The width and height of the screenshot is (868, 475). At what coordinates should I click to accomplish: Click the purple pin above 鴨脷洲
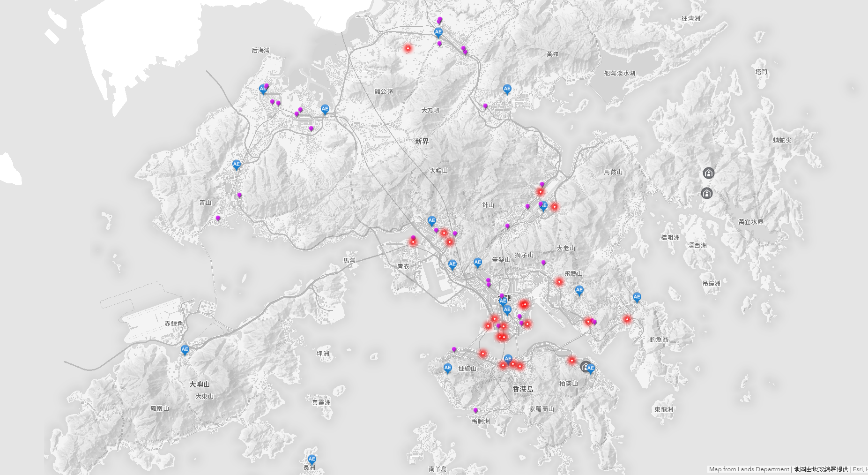pos(475,411)
